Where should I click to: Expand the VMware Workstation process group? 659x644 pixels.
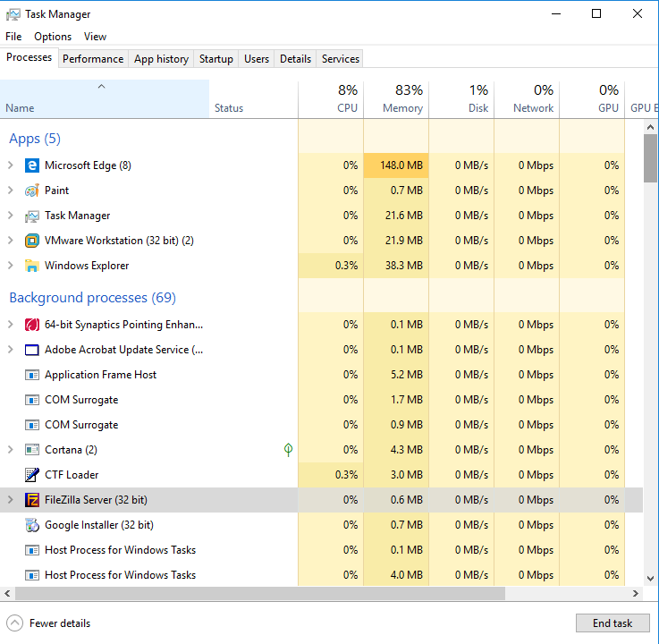point(11,241)
